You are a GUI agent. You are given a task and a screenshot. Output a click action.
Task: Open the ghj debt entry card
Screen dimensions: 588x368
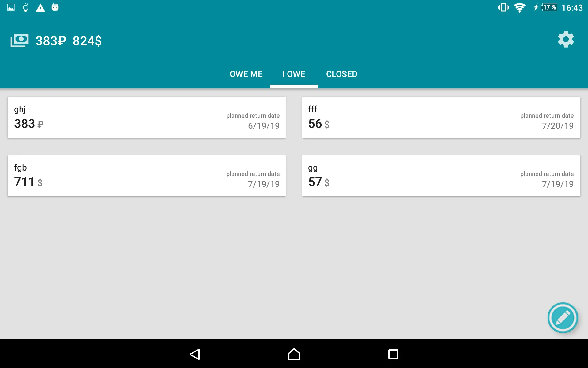147,117
